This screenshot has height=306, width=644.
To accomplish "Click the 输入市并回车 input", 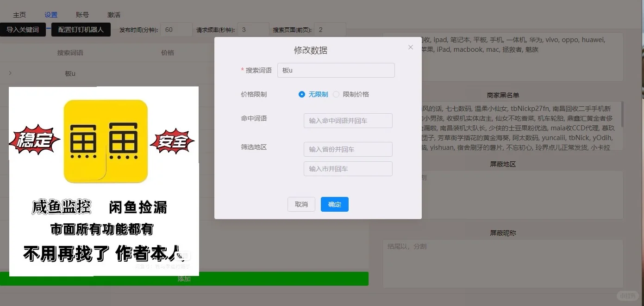I will tap(348, 168).
